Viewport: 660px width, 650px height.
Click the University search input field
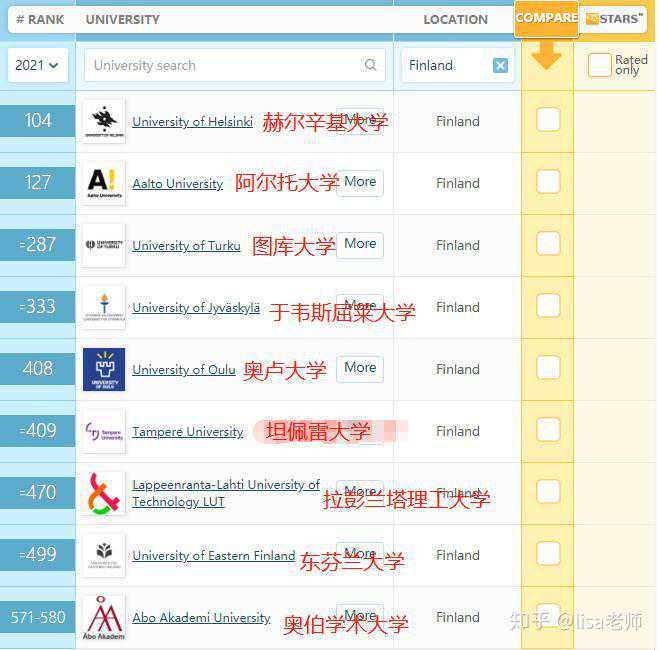coord(225,65)
